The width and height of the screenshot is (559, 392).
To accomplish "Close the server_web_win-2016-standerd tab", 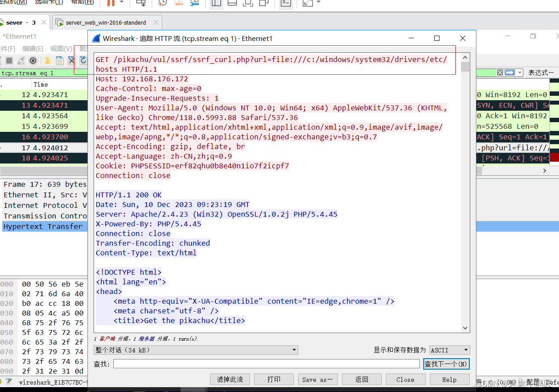I will [156, 22].
